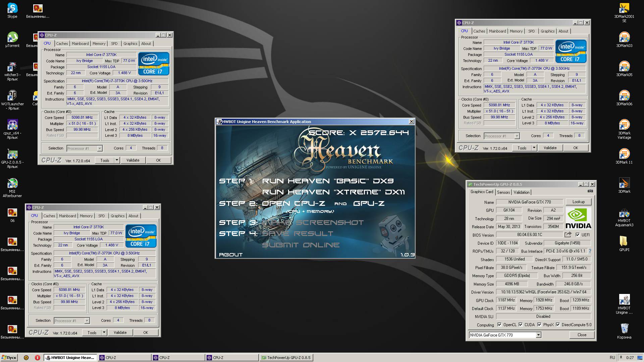Screen dimensions: 644x362
Task: Toggle the DirectCompute 5.0 checkbox
Action: (558, 325)
